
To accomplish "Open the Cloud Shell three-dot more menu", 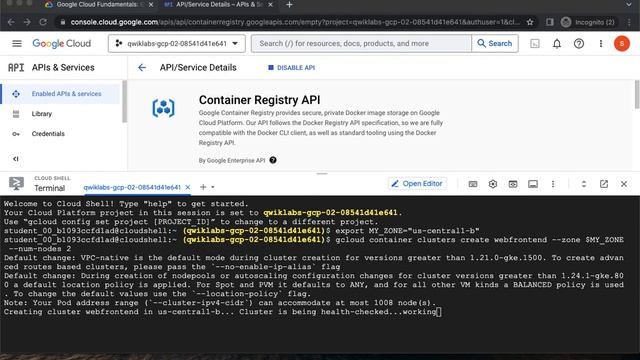I will pos(553,184).
